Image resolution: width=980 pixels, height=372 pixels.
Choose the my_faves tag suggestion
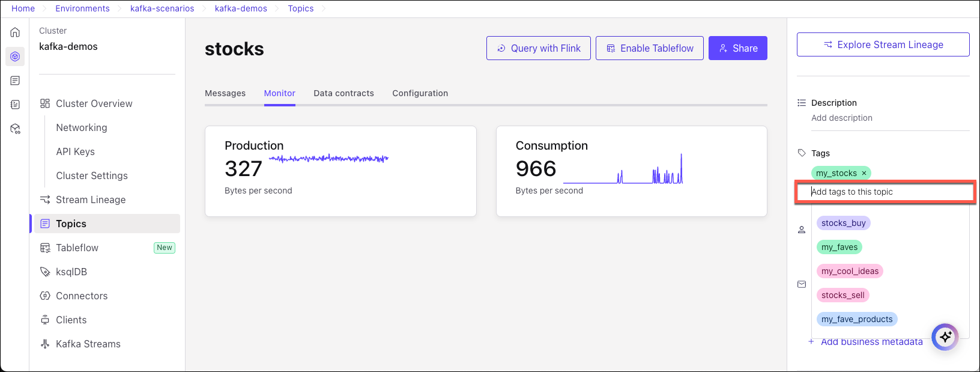(x=839, y=247)
